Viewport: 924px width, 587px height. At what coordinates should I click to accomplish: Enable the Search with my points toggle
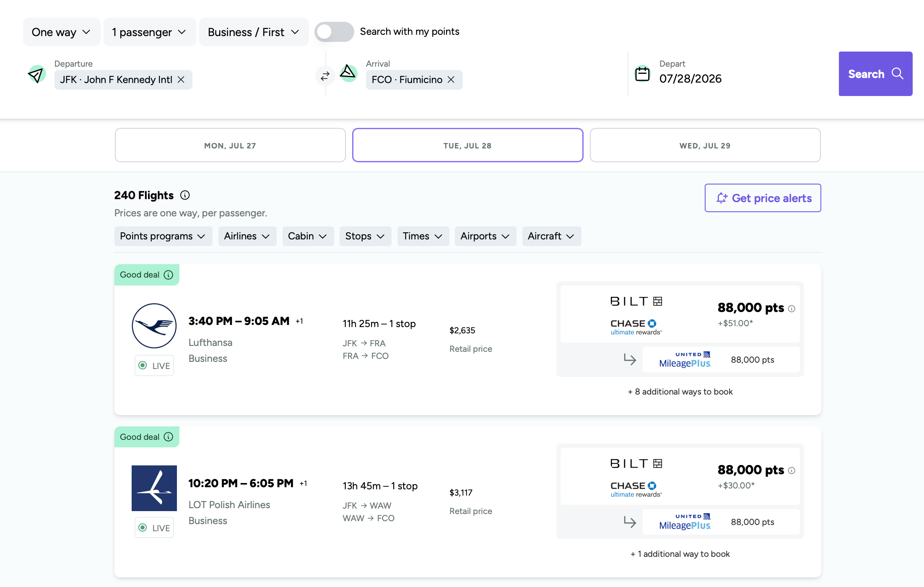coord(334,31)
